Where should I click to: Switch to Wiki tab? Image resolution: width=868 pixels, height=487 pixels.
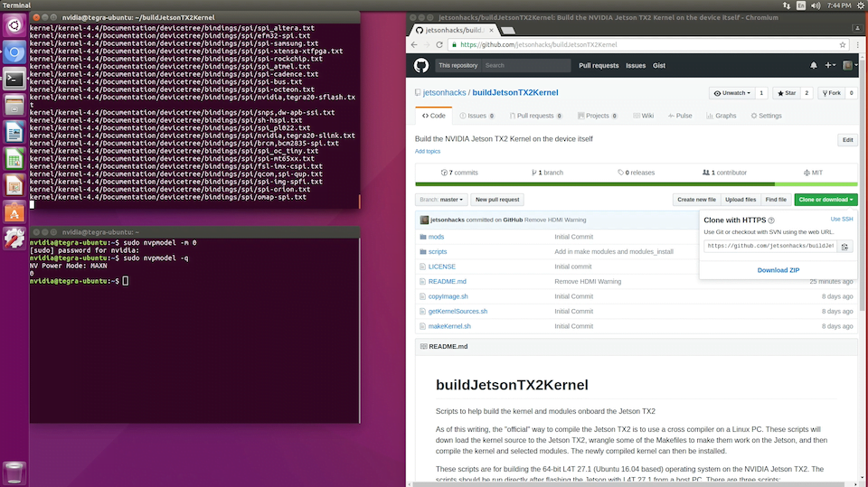coord(643,117)
